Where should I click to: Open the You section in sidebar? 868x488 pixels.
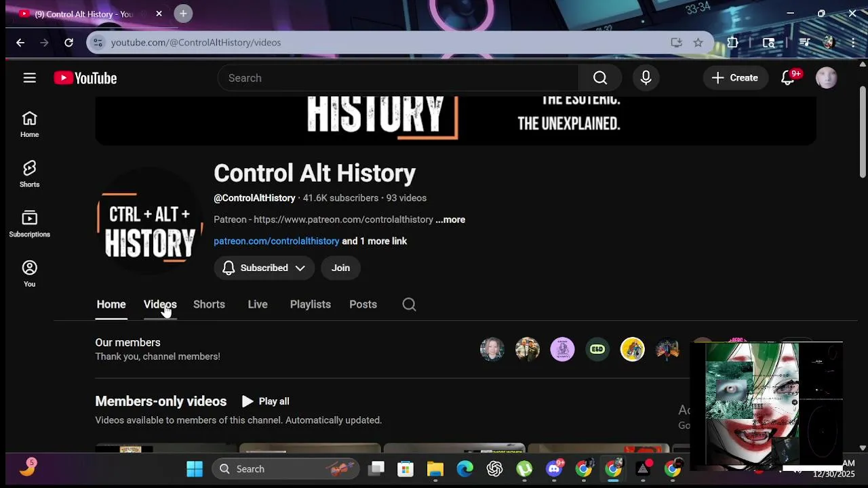point(29,274)
